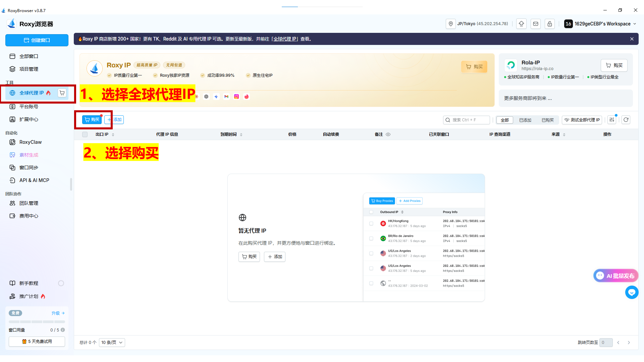Sort by 出口 IP column arrows
Image resolution: width=644 pixels, height=362 pixels.
(x=113, y=134)
